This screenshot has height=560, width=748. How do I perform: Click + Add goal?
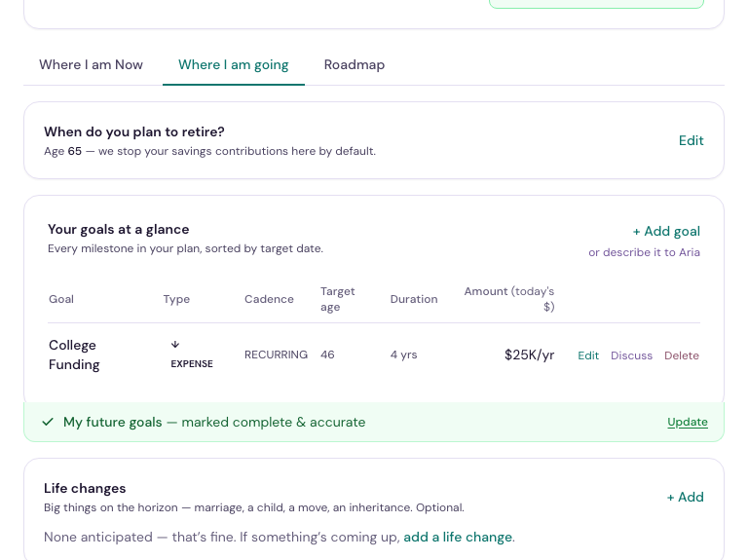point(666,232)
